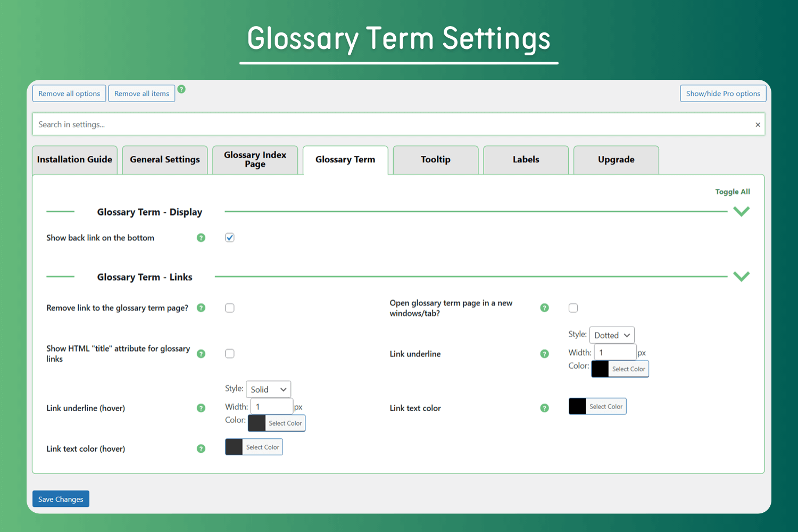
Task: Click black swatch of Link text color
Action: pyautogui.click(x=577, y=406)
